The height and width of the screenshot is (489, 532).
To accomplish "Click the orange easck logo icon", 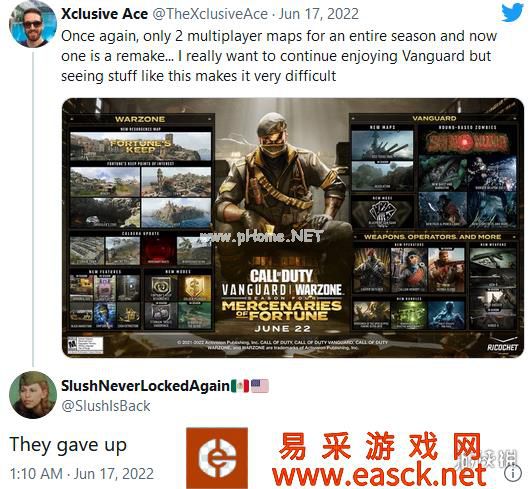I will pyautogui.click(x=217, y=458).
